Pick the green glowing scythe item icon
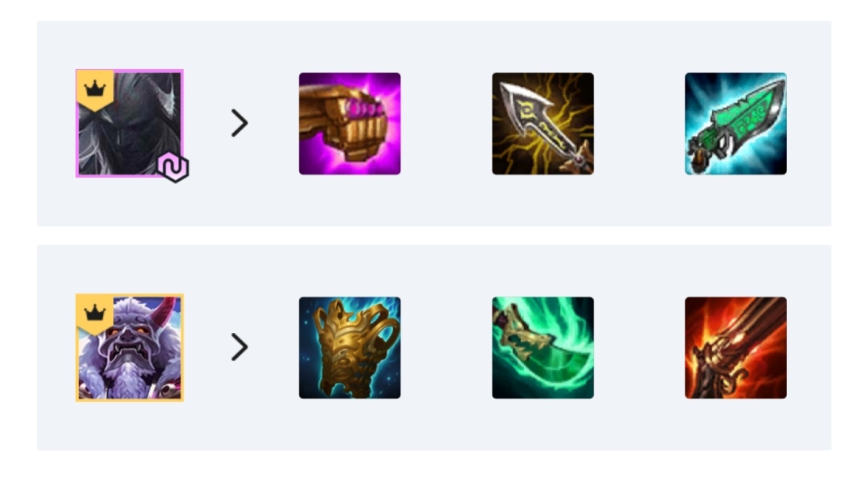The width and height of the screenshot is (868, 481). click(543, 347)
